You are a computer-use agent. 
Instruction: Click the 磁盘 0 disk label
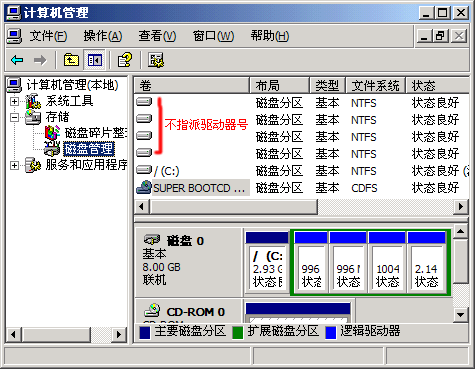click(185, 241)
